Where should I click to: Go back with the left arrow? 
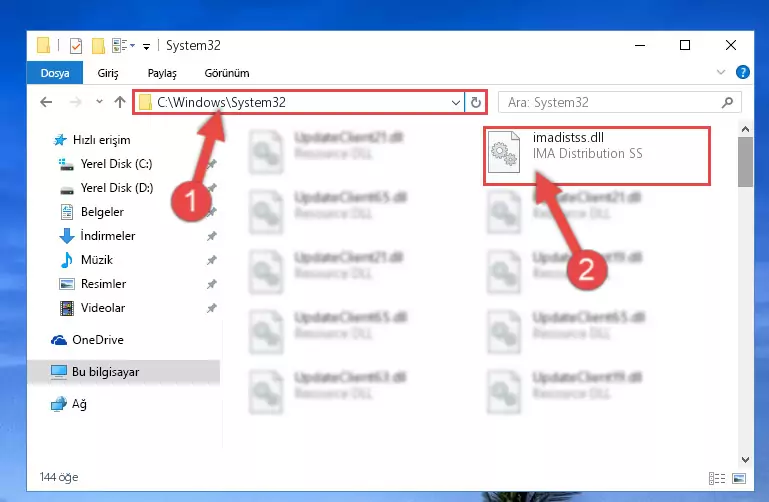(x=46, y=102)
